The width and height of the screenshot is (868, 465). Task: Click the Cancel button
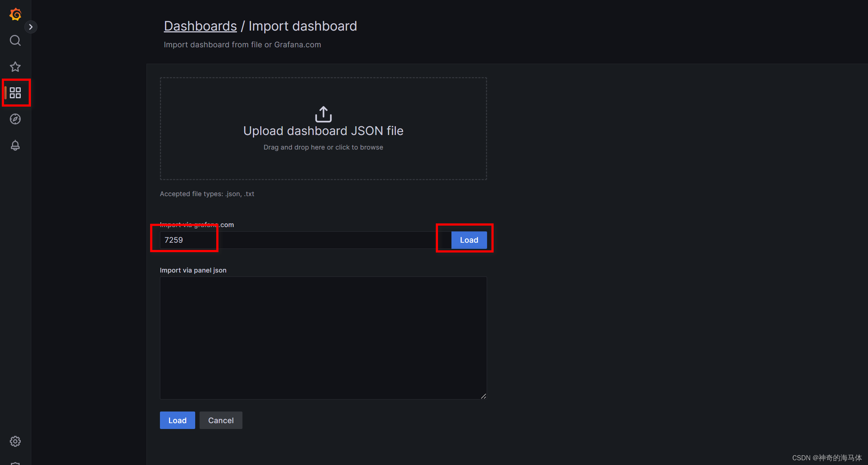coord(221,420)
